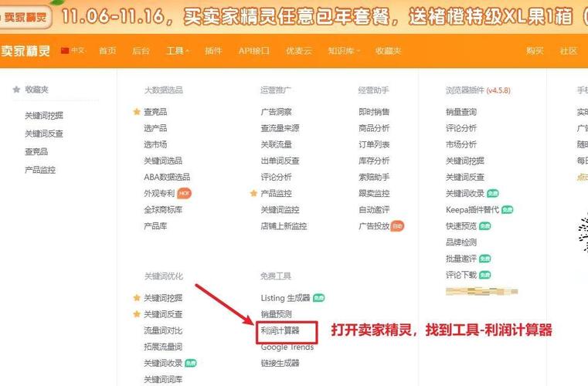Click 购买 in the top right navbar

tap(535, 51)
